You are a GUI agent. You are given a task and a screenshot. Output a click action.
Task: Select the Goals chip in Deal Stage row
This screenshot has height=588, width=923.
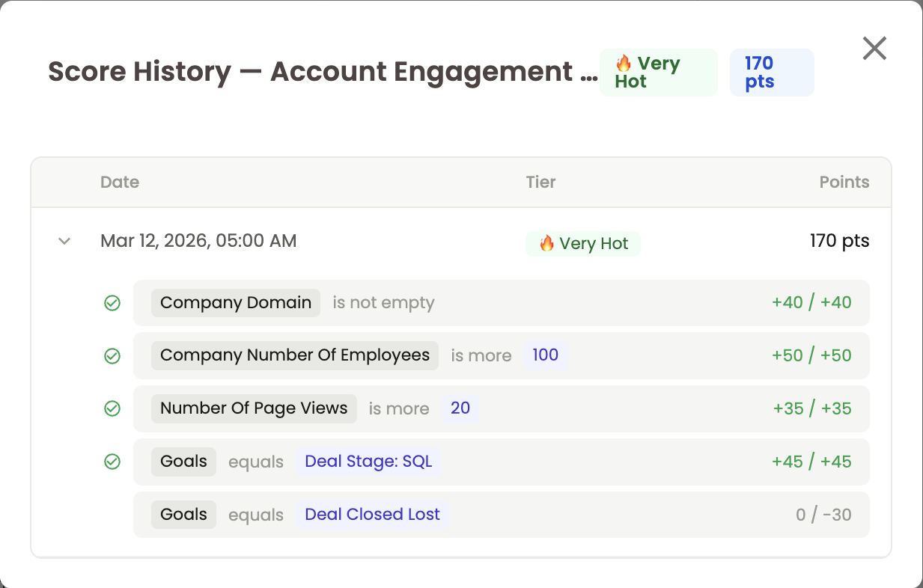pyautogui.click(x=183, y=462)
